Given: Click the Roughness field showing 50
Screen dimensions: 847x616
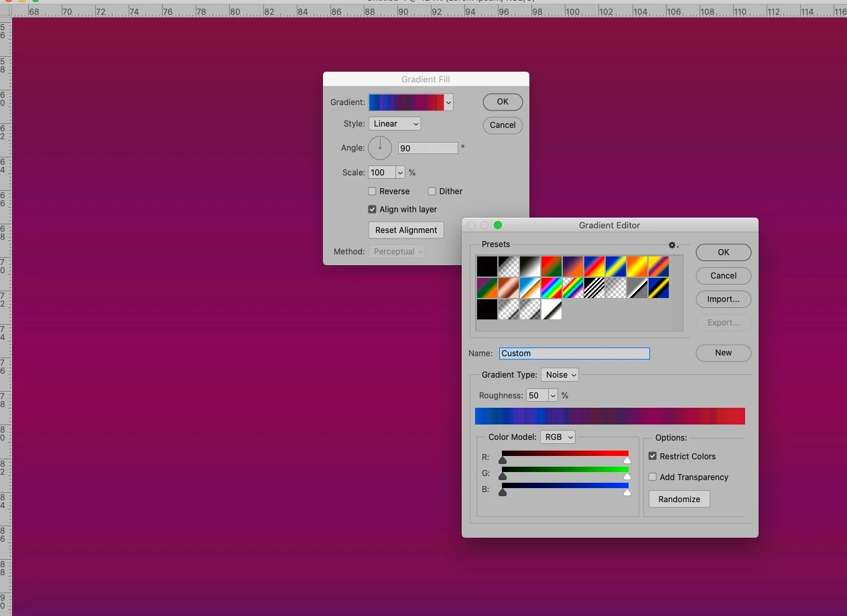Looking at the screenshot, I should tap(537, 396).
